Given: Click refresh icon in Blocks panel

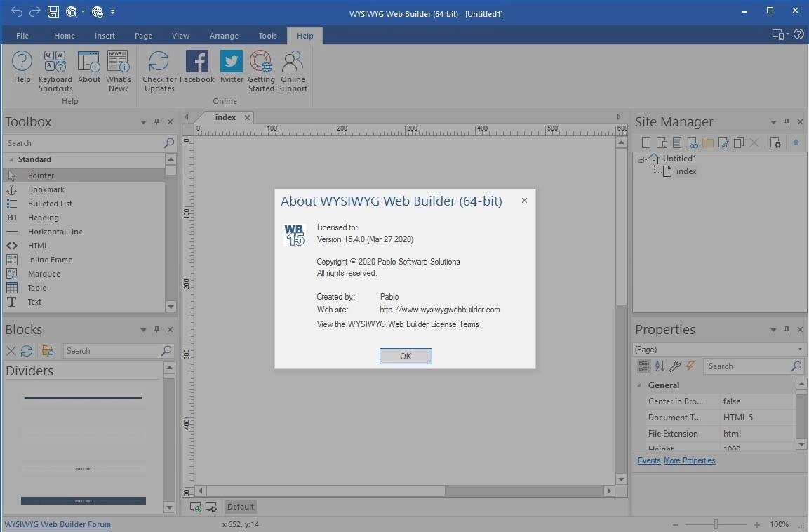Looking at the screenshot, I should click(x=27, y=351).
